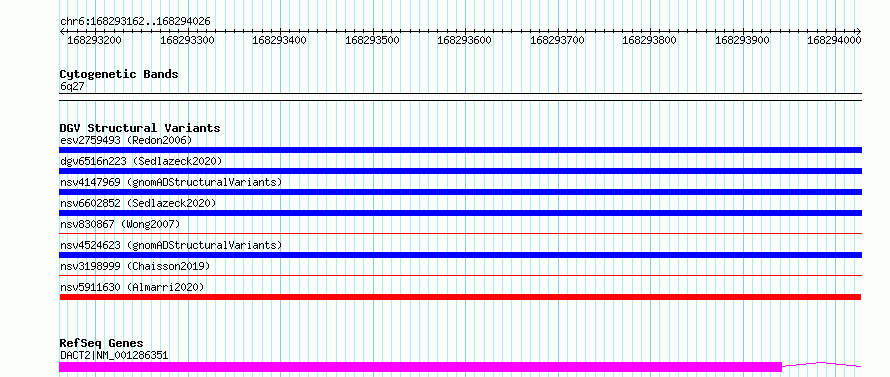Click ruler position 168293300

(187, 40)
